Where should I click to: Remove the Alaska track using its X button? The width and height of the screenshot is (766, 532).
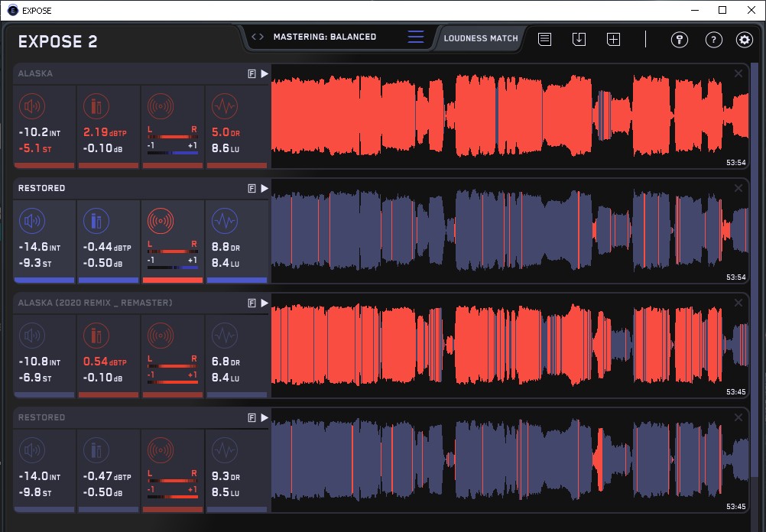click(738, 73)
